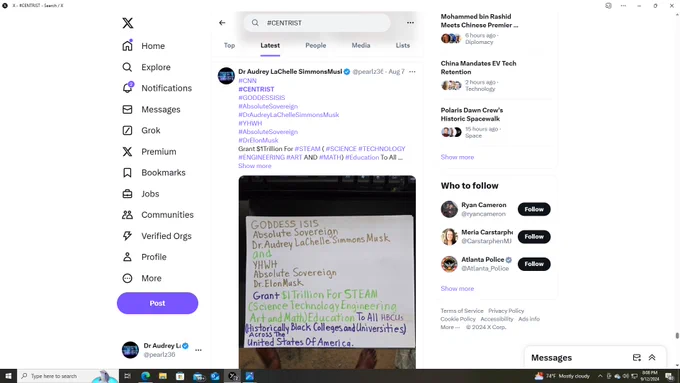Image resolution: width=680 pixels, height=383 pixels.
Task: Follow Ryan Cameron
Action: click(534, 209)
